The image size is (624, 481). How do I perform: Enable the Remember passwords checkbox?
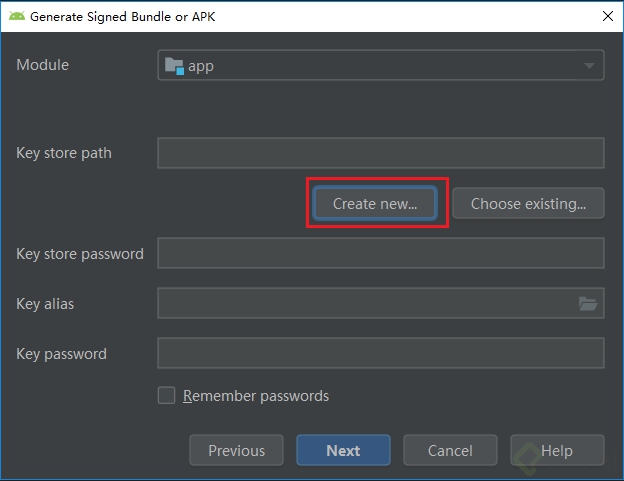pos(166,395)
